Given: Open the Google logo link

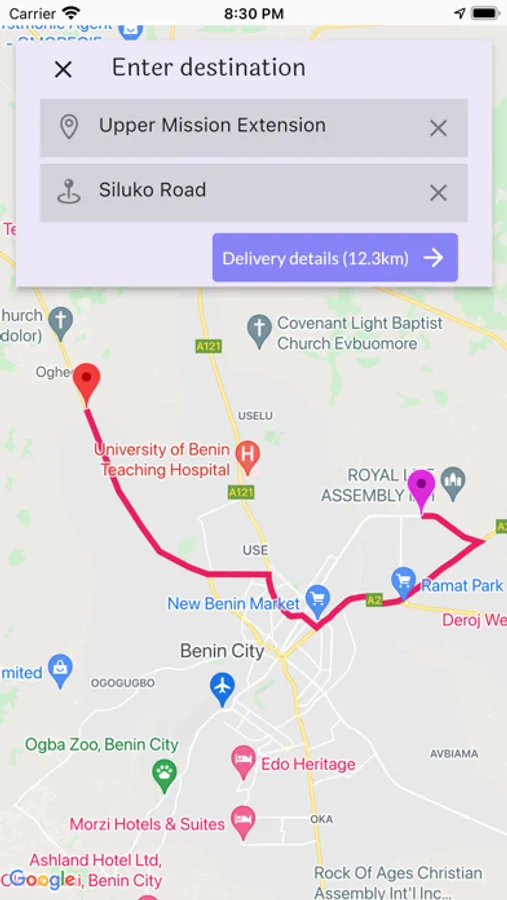Looking at the screenshot, I should 42,879.
